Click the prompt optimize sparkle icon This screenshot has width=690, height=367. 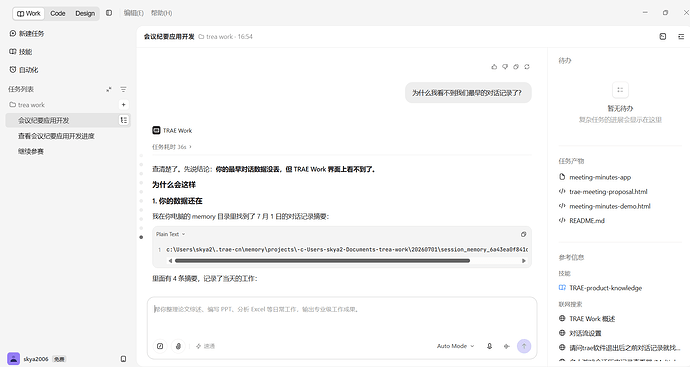tap(506, 346)
